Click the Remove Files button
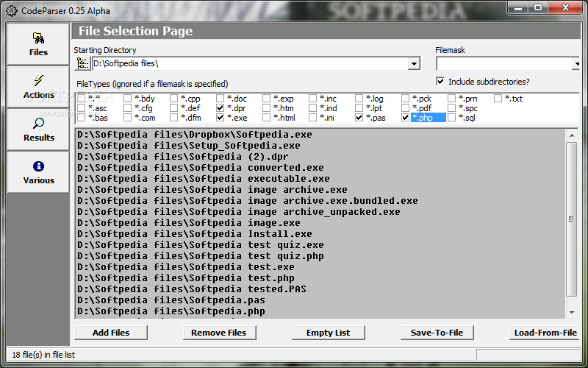The image size is (588, 368). [219, 333]
